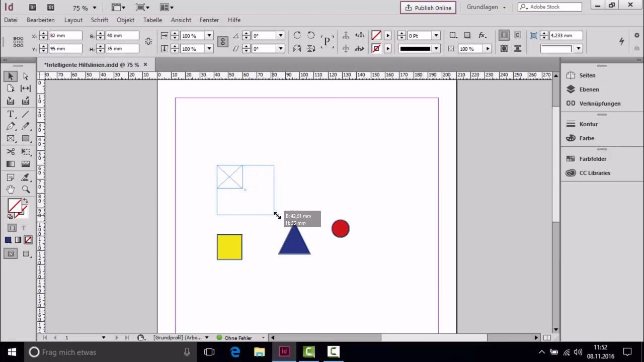The image size is (644, 362).
Task: Open the Grundlagen workspace switcher
Action: pos(485,7)
